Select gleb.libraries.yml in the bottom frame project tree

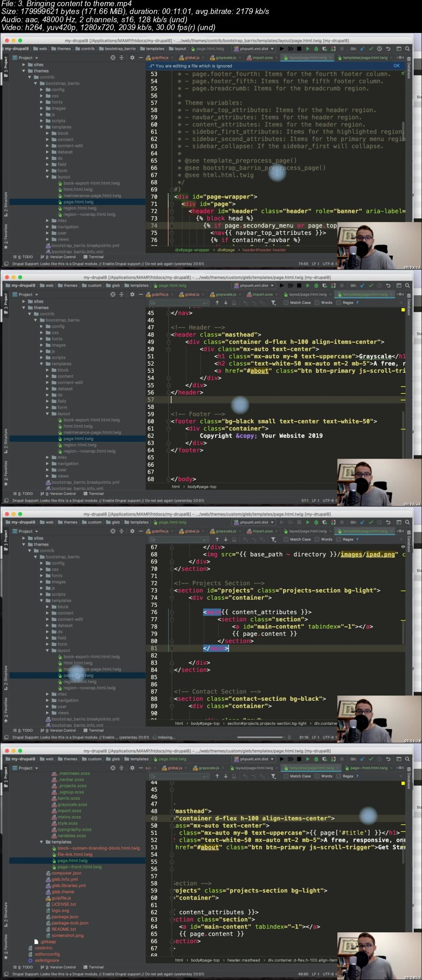68,885
